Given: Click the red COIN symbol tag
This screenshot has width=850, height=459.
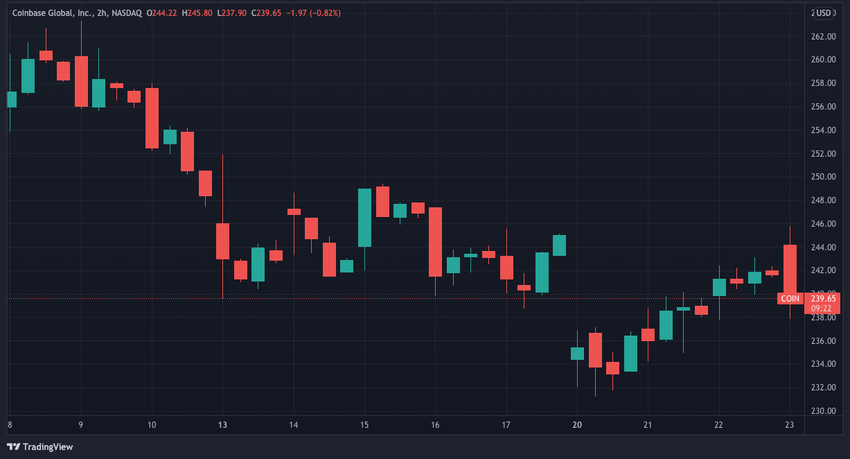Looking at the screenshot, I should 790,299.
